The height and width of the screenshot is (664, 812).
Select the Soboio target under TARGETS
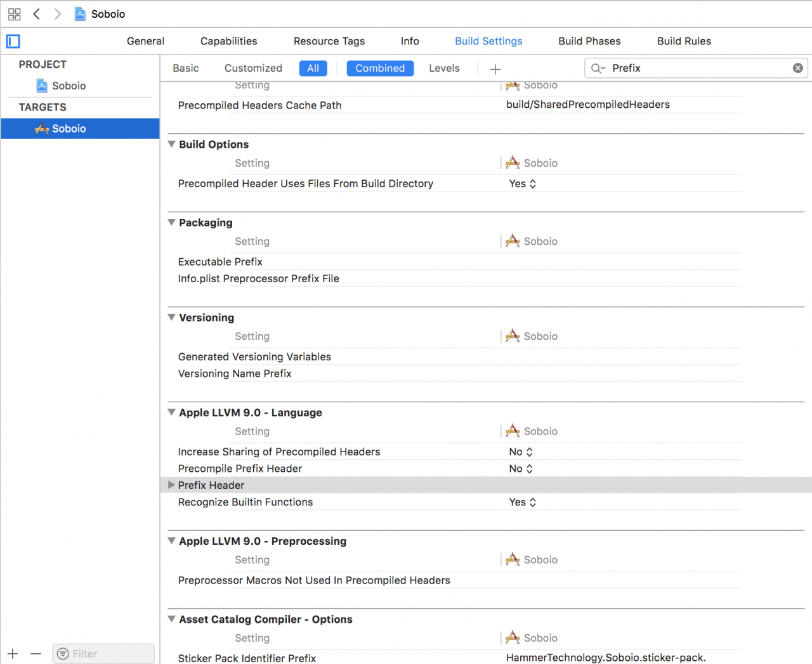point(80,129)
